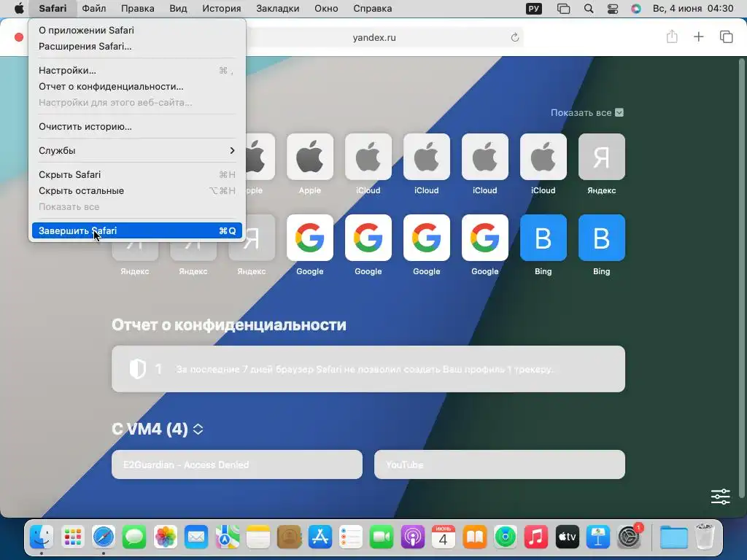Open the Окно menu

pyautogui.click(x=326, y=9)
